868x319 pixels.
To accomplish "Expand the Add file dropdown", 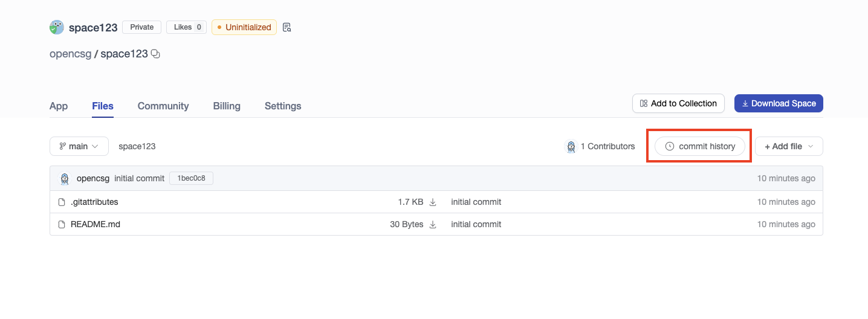I will tap(789, 146).
